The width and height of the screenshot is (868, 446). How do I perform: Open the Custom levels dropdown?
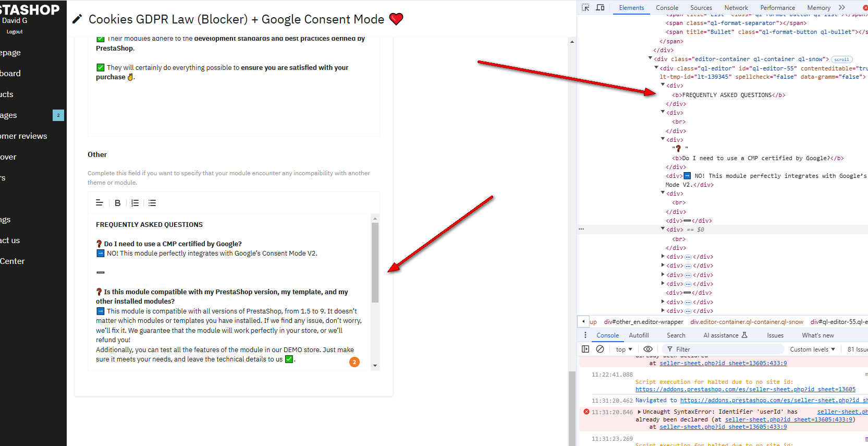(x=812, y=349)
